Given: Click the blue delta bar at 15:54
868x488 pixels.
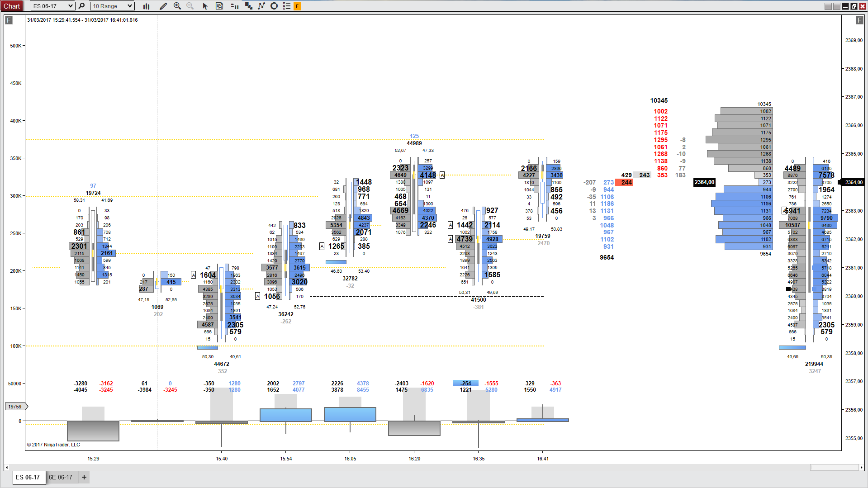Looking at the screenshot, I should point(285,415).
